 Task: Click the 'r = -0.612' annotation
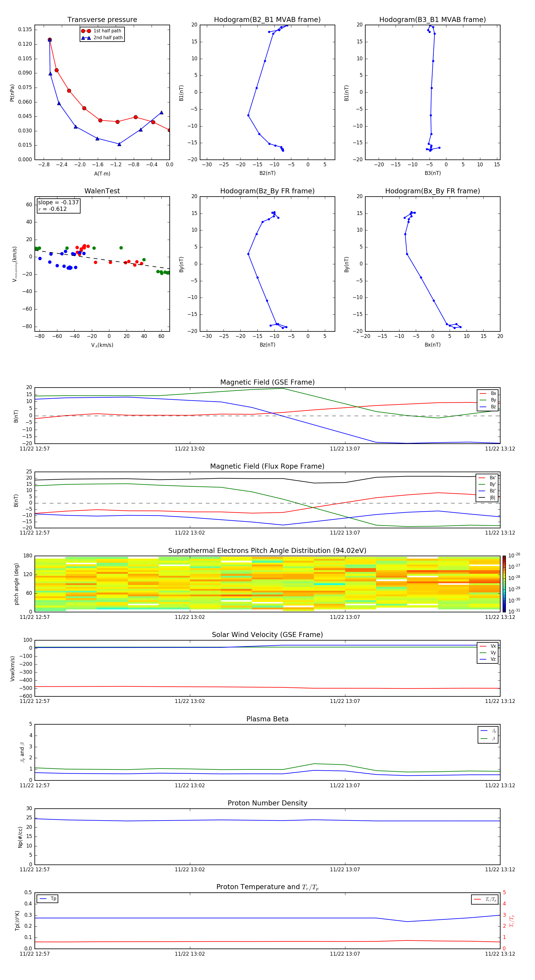[x=53, y=209]
